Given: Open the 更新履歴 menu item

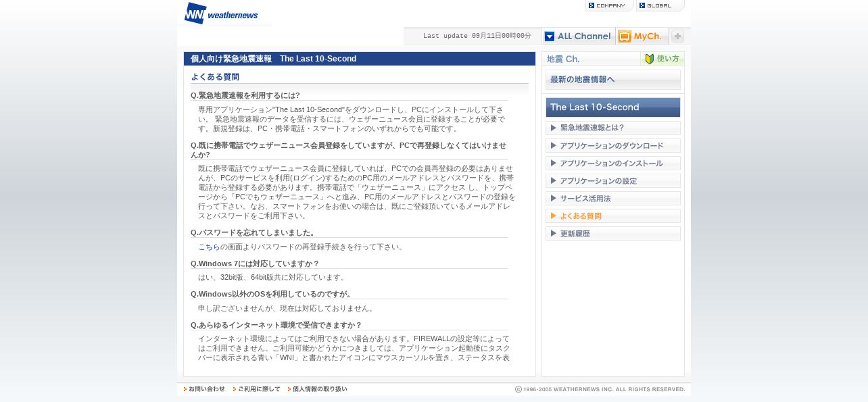Looking at the screenshot, I should click(613, 233).
